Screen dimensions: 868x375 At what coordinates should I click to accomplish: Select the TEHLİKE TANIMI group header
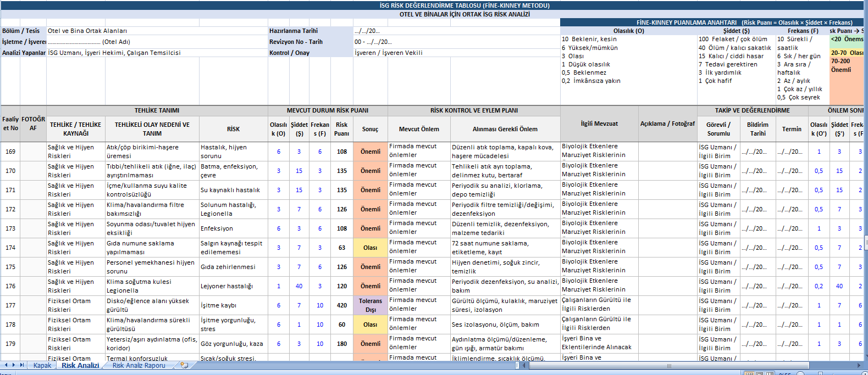[x=157, y=110]
